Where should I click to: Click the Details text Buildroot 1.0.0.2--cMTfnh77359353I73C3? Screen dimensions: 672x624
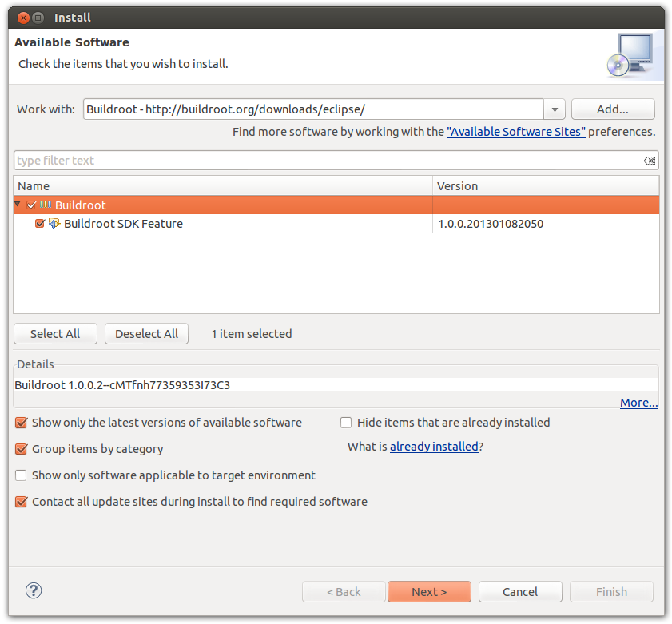(122, 385)
